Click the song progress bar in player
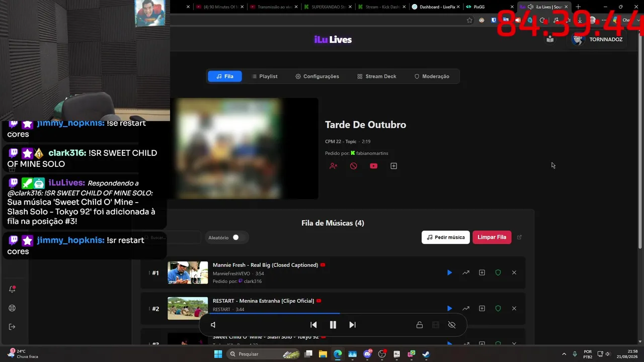 333,313
